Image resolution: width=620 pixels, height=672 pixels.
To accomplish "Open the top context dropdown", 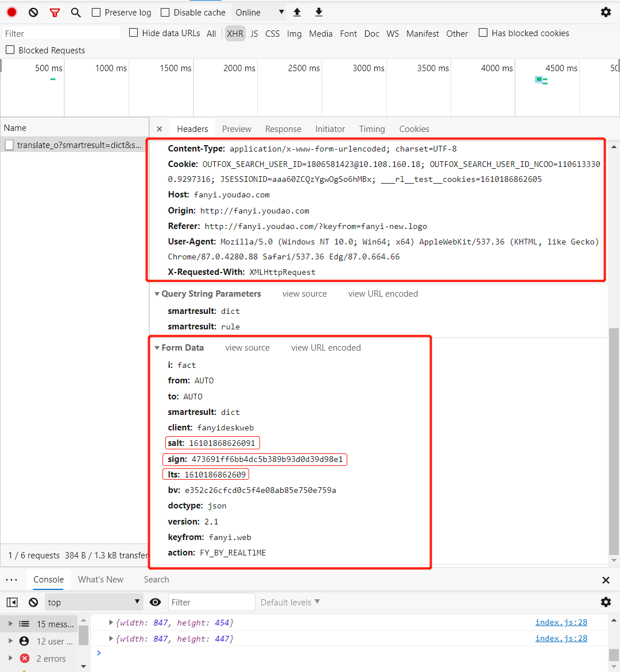I will click(x=94, y=602).
